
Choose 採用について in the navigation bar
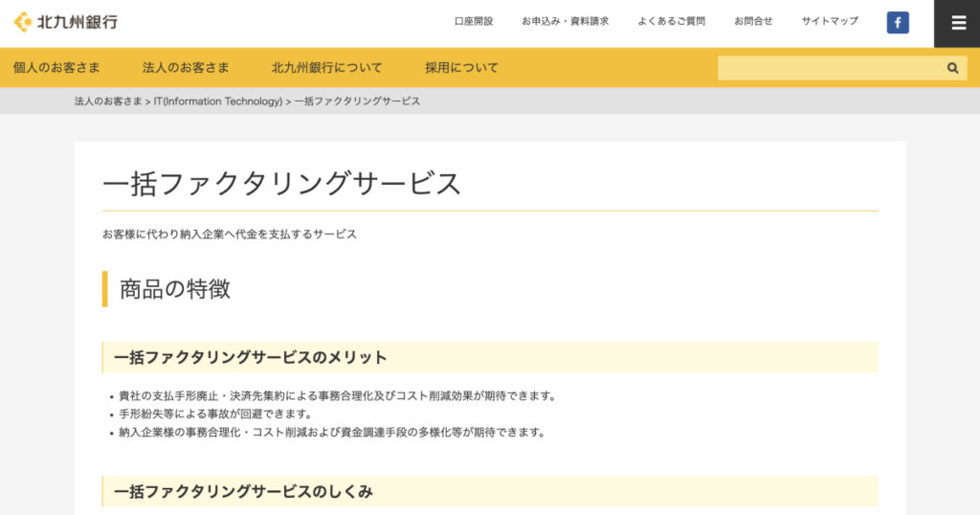tap(461, 68)
